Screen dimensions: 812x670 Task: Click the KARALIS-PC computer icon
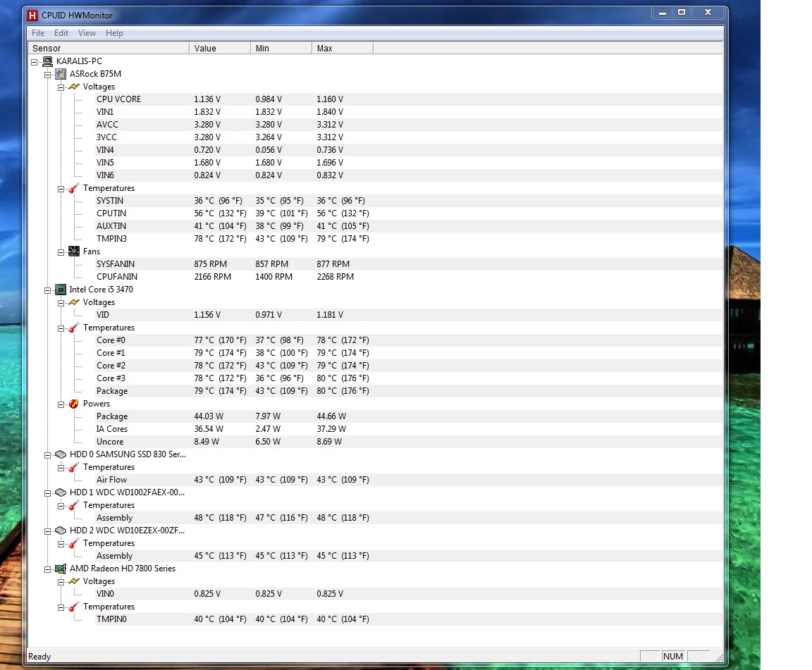coord(47,61)
